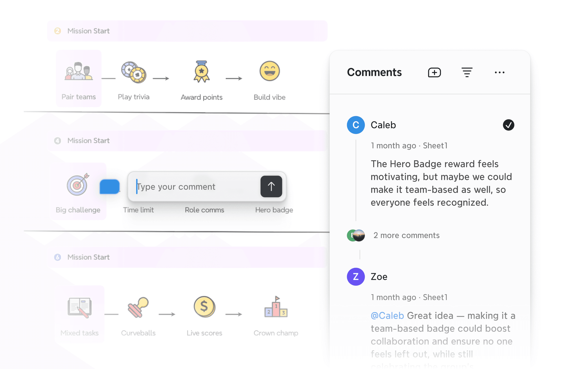The image size is (588, 369).
Task: Open the @Caleb mention link
Action: click(x=387, y=316)
